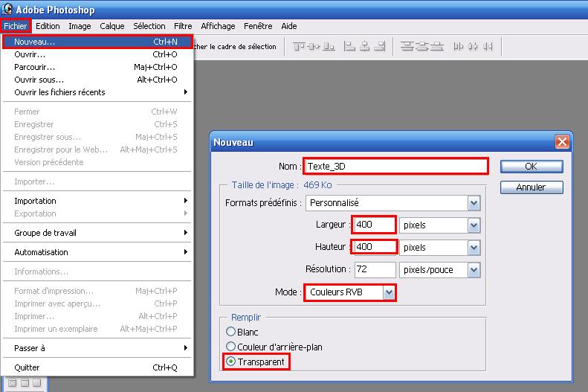588x392 pixels.
Task: Select the Transparent fill option
Action: click(230, 362)
